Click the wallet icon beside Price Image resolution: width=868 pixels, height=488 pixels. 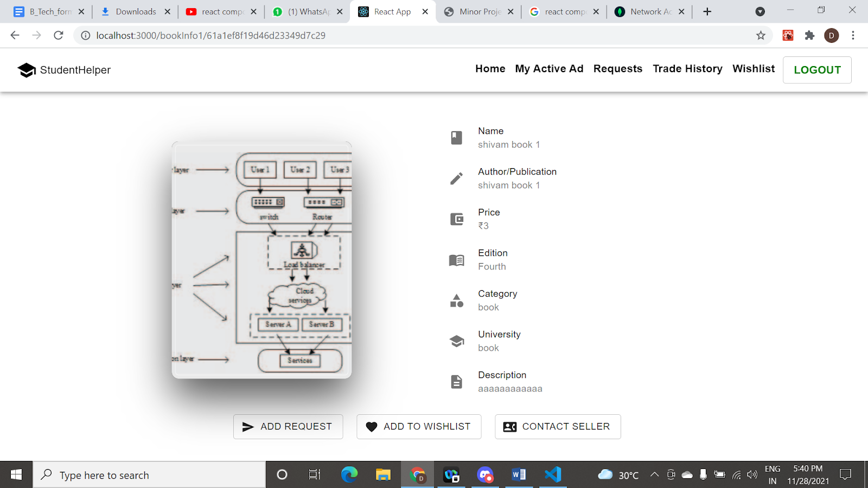point(457,219)
